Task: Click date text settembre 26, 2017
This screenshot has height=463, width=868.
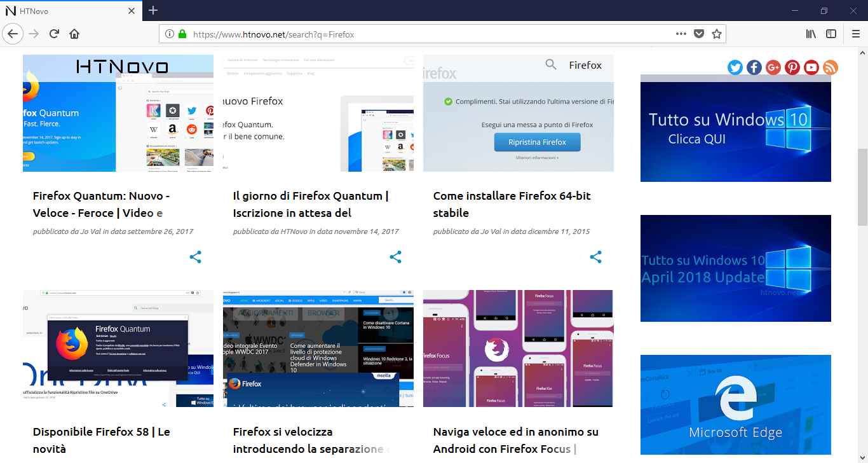Action: 160,231
